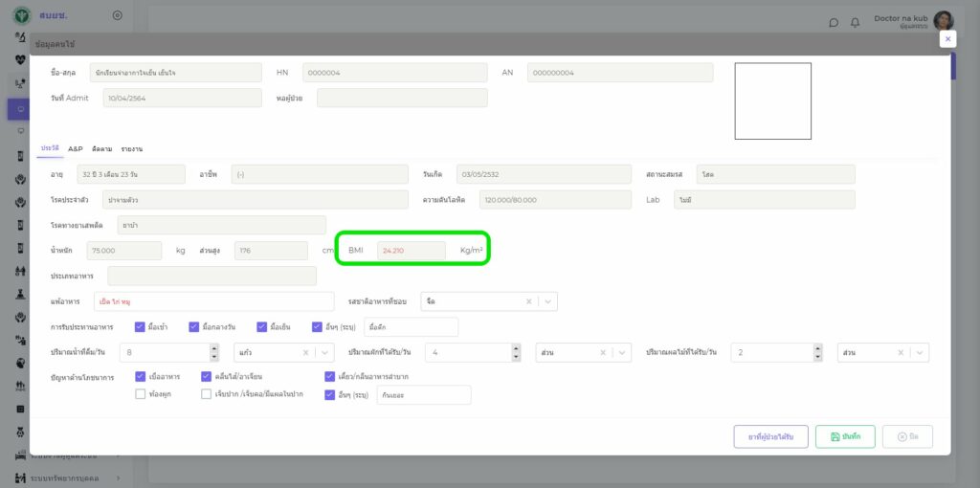The width and height of the screenshot is (980, 488).
Task: Click the target circle icon beside logo
Action: [x=117, y=15]
